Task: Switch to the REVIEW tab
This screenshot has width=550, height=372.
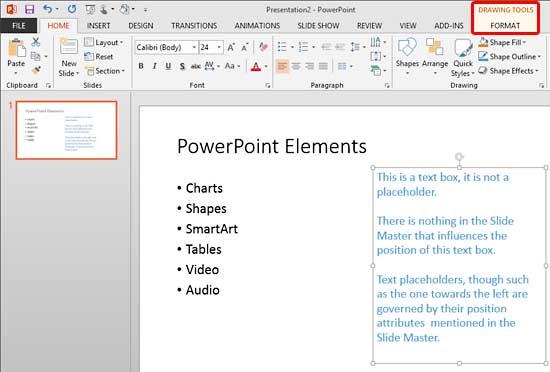Action: click(369, 26)
